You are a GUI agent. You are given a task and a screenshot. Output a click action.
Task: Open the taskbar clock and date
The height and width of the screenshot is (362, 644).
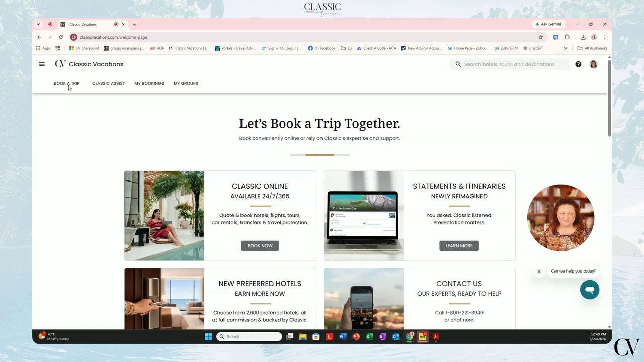598,336
